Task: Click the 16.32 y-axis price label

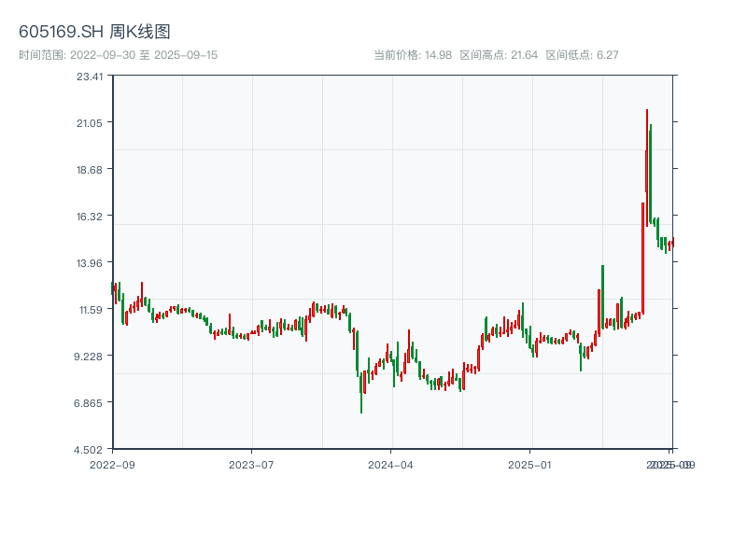Action: click(x=90, y=217)
